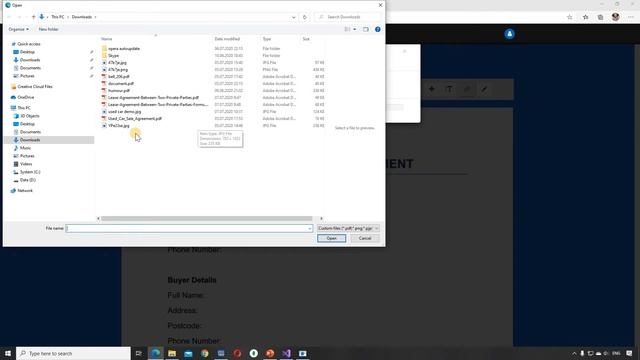Click the change view icon
The height and width of the screenshot is (360, 640).
(347, 29)
